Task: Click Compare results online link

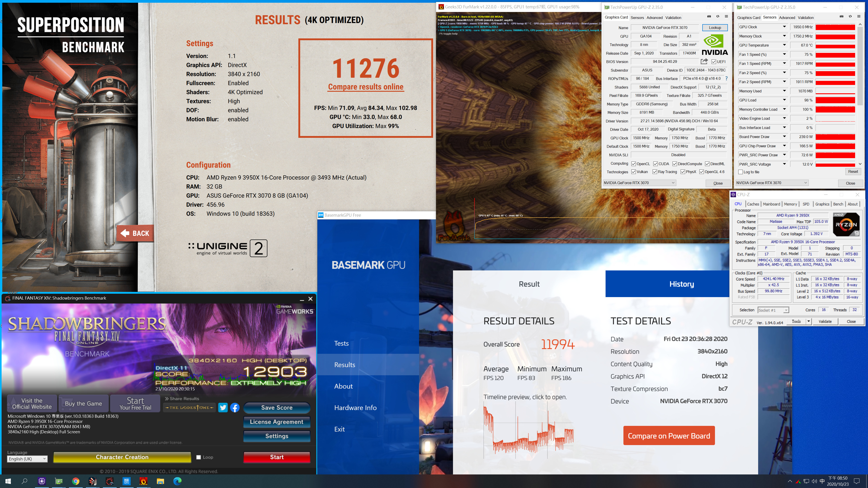Action: pyautogui.click(x=366, y=87)
